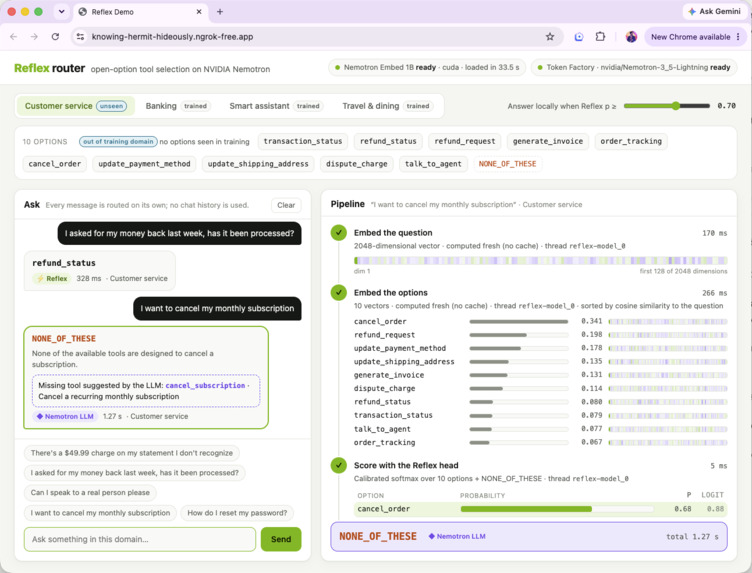Screen dimensions: 752x573
Task: Click the Reflex lightning badge
Action: [52, 278]
